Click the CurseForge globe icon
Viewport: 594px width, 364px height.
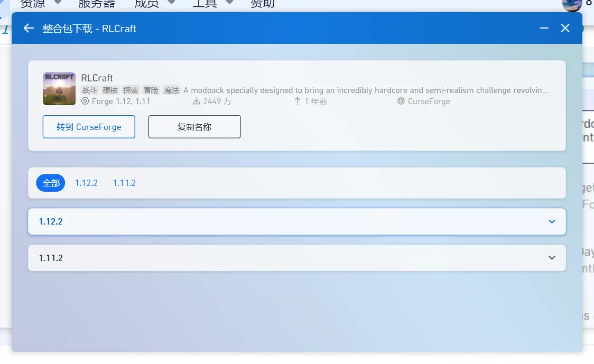click(x=402, y=101)
